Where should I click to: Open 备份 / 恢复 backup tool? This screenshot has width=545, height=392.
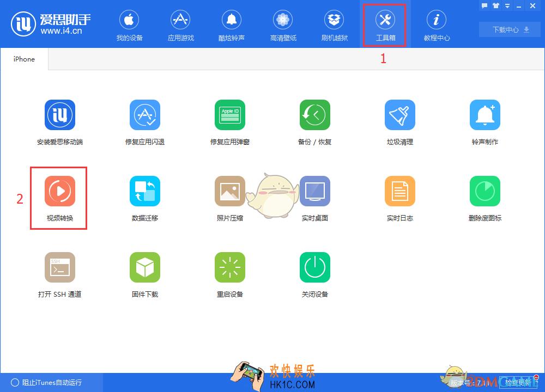click(x=315, y=122)
